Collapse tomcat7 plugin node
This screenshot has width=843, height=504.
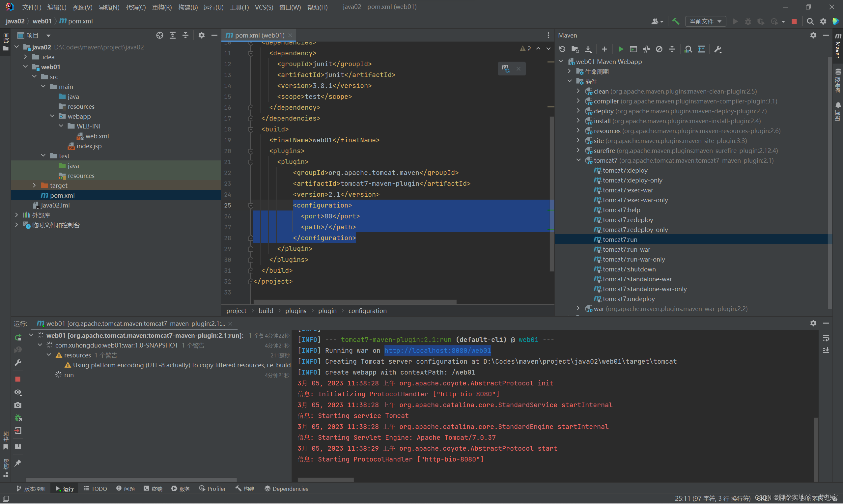click(x=578, y=160)
